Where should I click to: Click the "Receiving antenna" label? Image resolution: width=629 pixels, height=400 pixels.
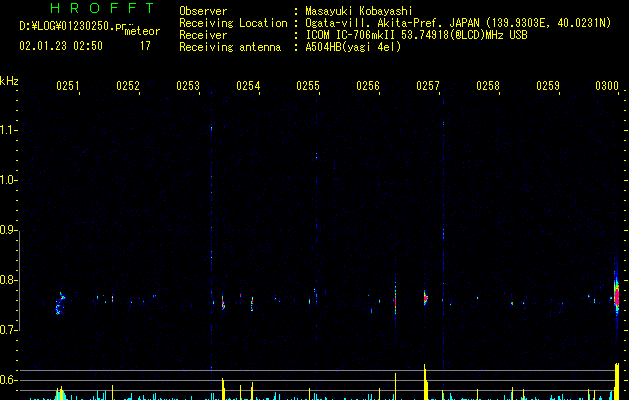coord(230,47)
